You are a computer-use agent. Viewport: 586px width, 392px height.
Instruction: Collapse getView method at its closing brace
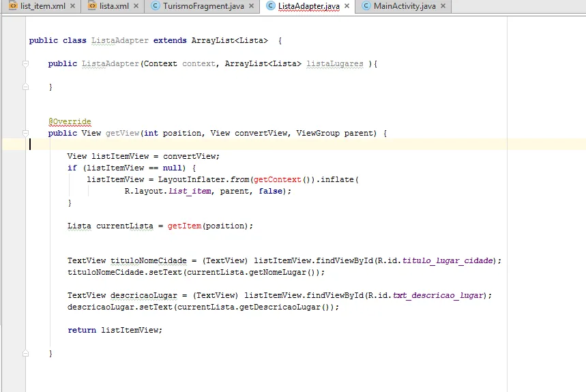click(x=25, y=353)
